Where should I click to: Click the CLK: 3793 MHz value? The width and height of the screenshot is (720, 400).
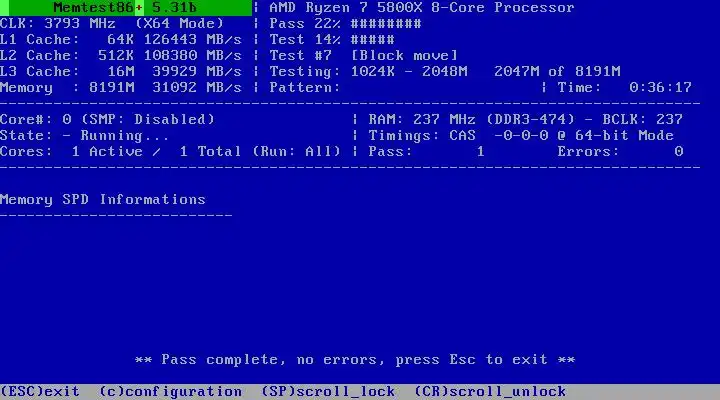coord(57,23)
